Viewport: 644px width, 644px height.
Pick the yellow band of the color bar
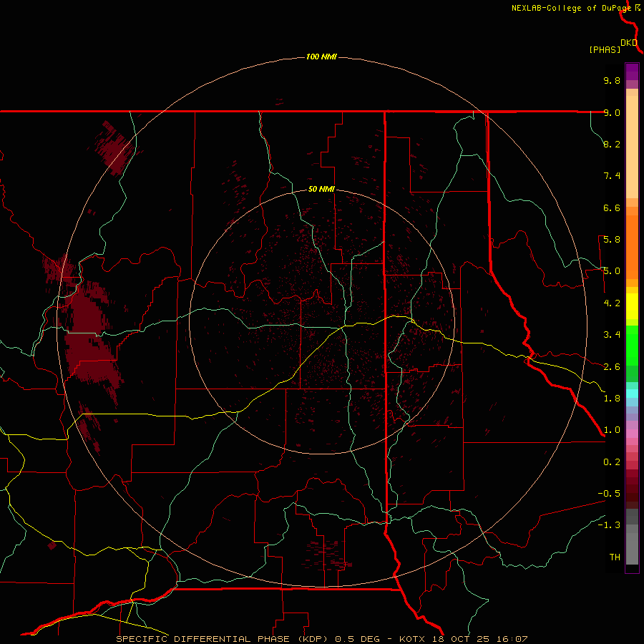click(x=632, y=306)
